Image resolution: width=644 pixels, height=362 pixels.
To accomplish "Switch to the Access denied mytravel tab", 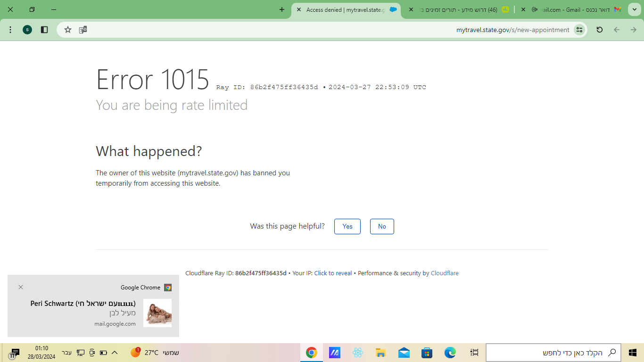I will (x=347, y=9).
